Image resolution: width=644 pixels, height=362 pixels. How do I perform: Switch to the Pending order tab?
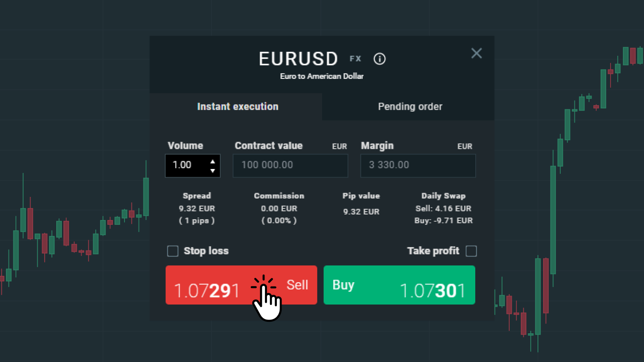tap(410, 106)
